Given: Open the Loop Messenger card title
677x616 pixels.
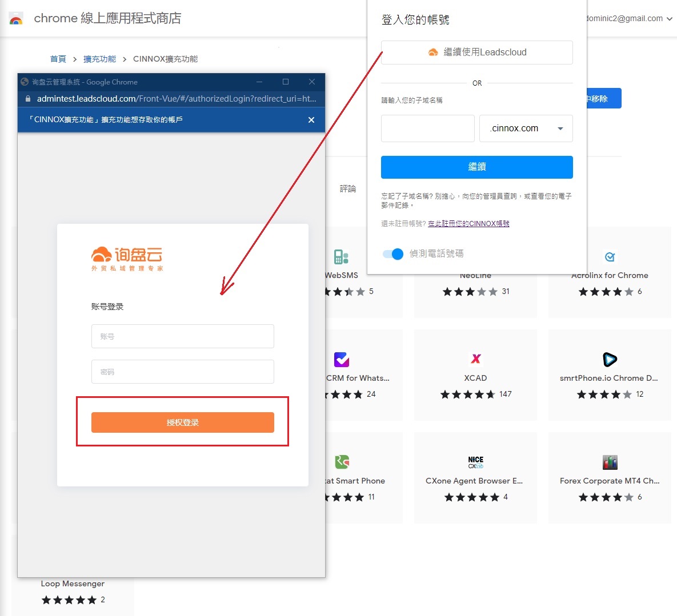Looking at the screenshot, I should [73, 583].
